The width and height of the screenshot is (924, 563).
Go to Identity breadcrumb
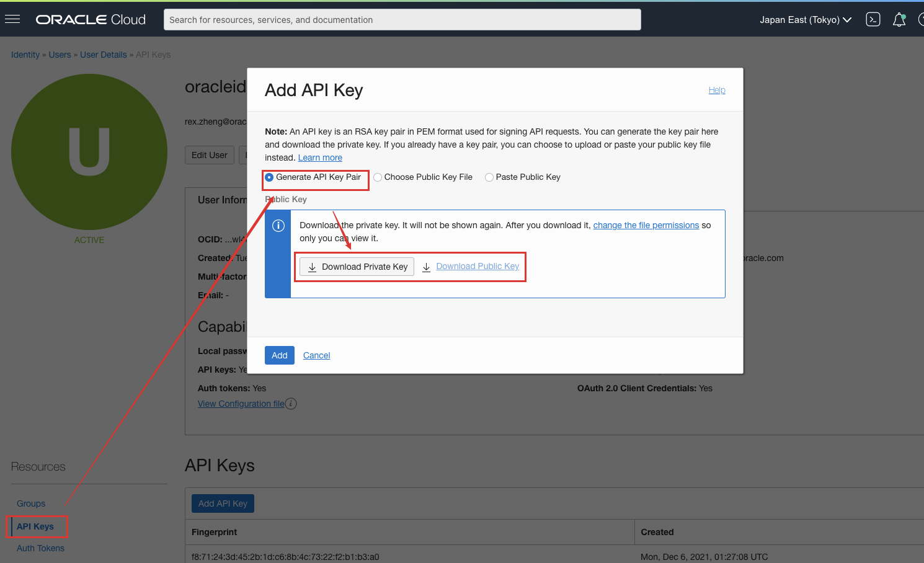25,55
